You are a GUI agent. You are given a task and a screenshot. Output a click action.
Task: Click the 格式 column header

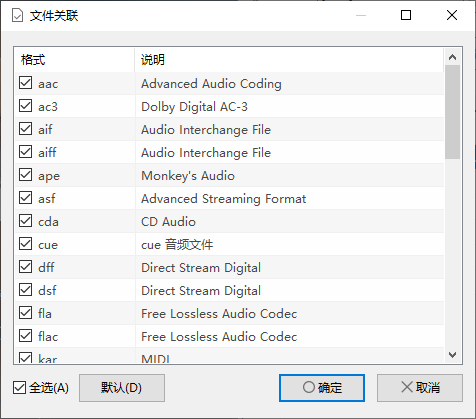tap(74, 60)
